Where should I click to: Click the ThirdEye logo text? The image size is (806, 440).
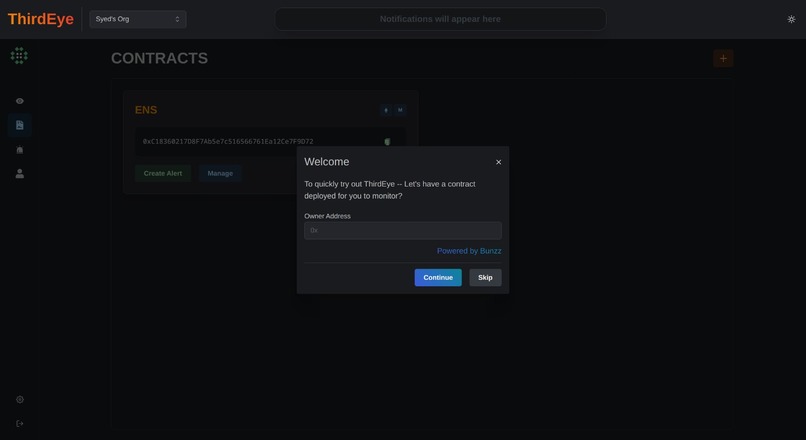[41, 19]
